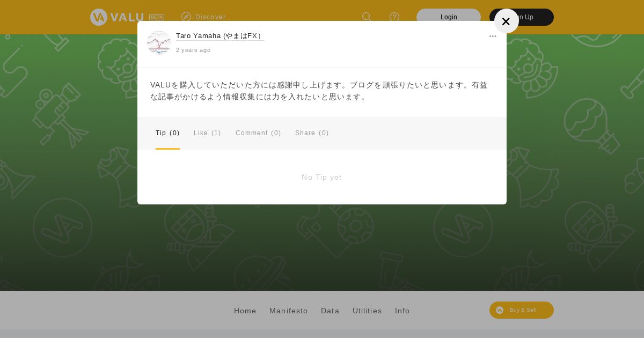Select the Tip (0) tab
This screenshot has height=338, width=644.
(167, 133)
